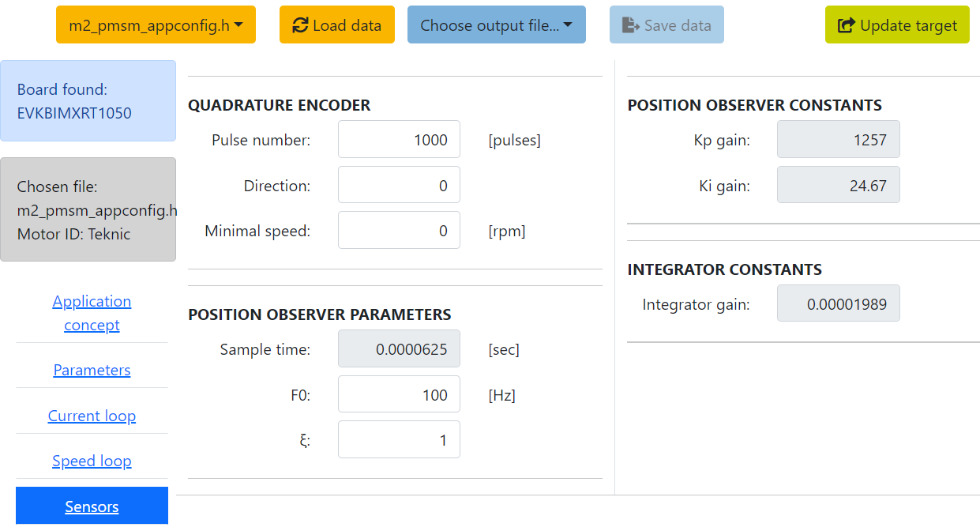
Task: Expand the Choose output file dropdown
Action: [x=496, y=25]
